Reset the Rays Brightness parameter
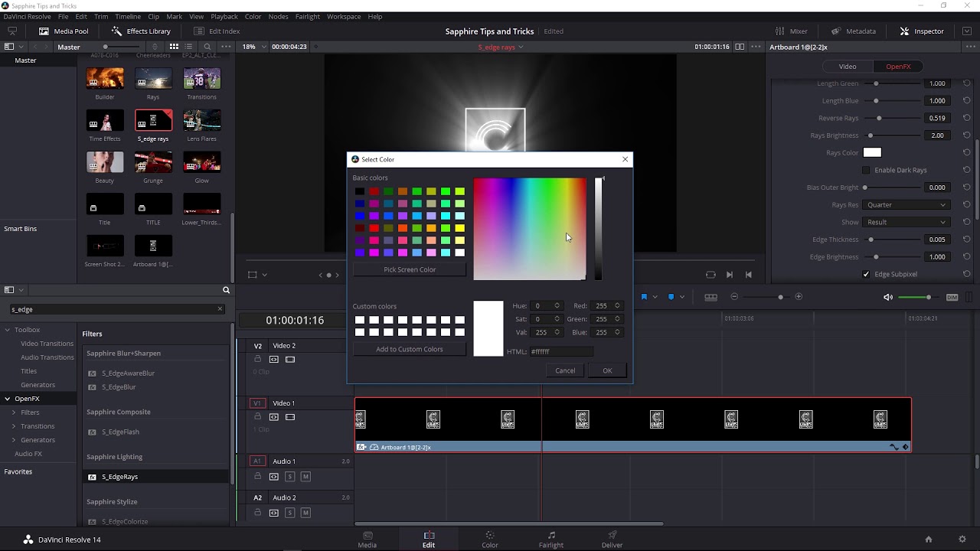980x551 pixels. click(967, 135)
